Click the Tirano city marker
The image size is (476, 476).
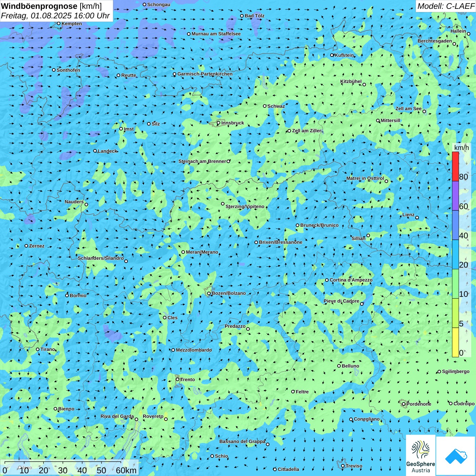click(x=38, y=349)
